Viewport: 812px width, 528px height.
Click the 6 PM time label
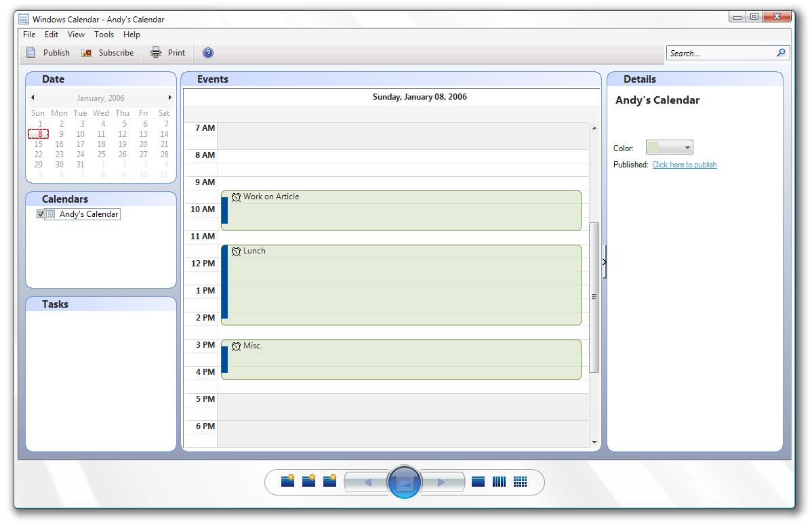[x=205, y=426]
